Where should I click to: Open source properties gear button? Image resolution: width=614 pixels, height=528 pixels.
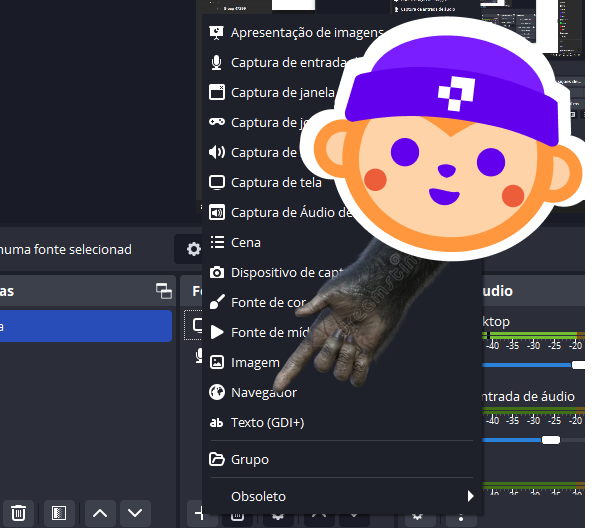coord(193,249)
